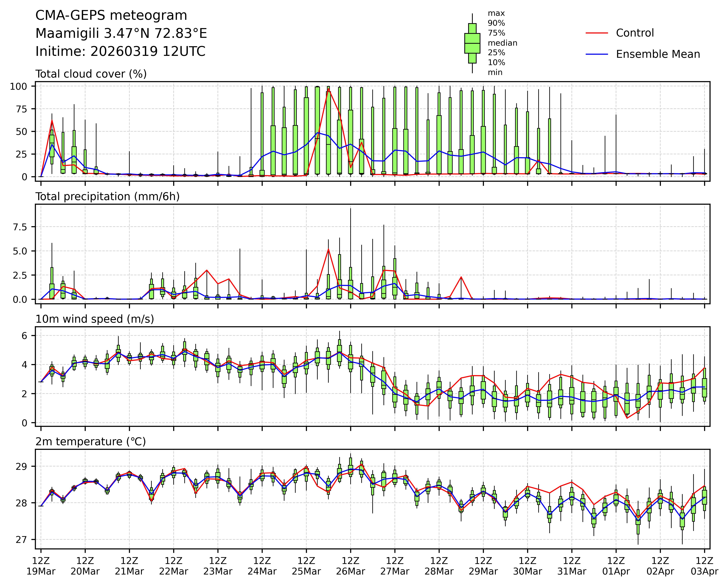The height and width of the screenshot is (586, 728).
Task: Click the Total precipitation panel title
Action: coord(107,196)
